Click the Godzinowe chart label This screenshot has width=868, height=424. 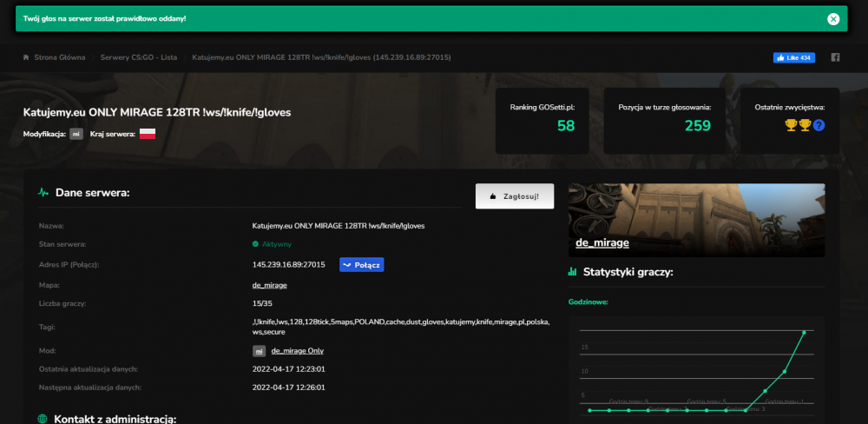[589, 302]
